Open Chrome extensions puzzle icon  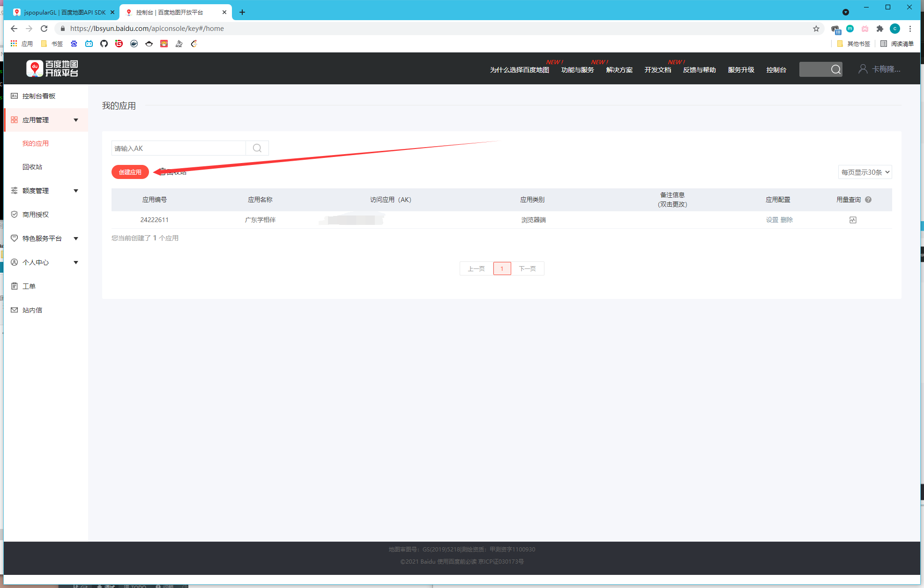879,29
